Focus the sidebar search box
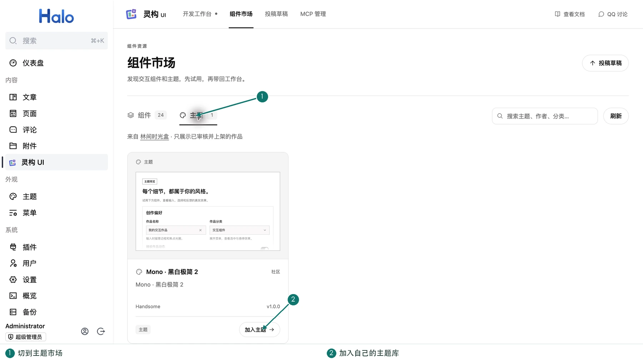The width and height of the screenshot is (643, 364). (x=56, y=41)
